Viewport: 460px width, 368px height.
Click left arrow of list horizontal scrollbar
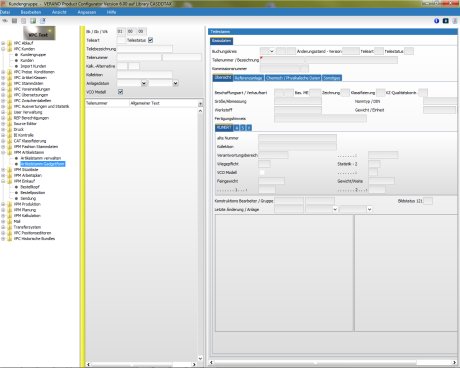[88, 364]
